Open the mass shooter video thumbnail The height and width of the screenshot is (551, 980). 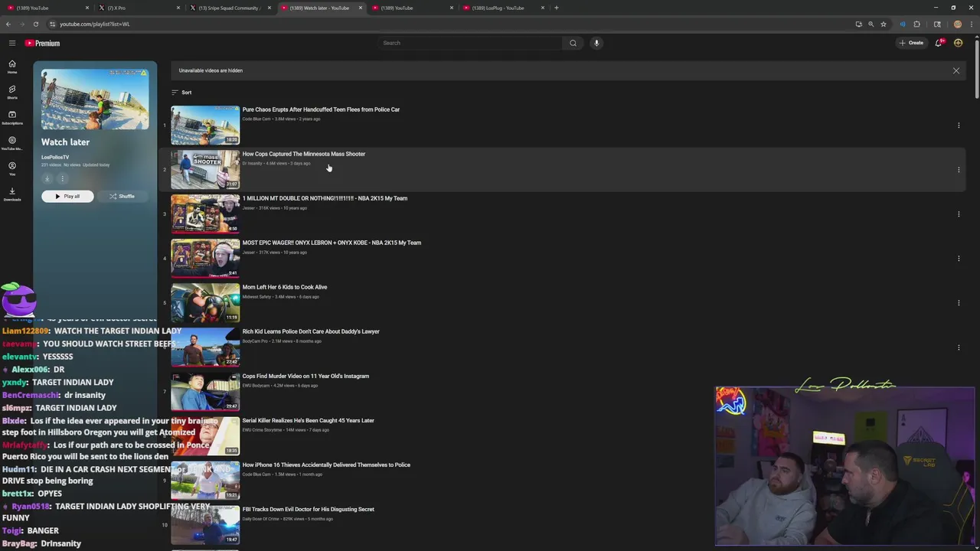click(x=205, y=170)
